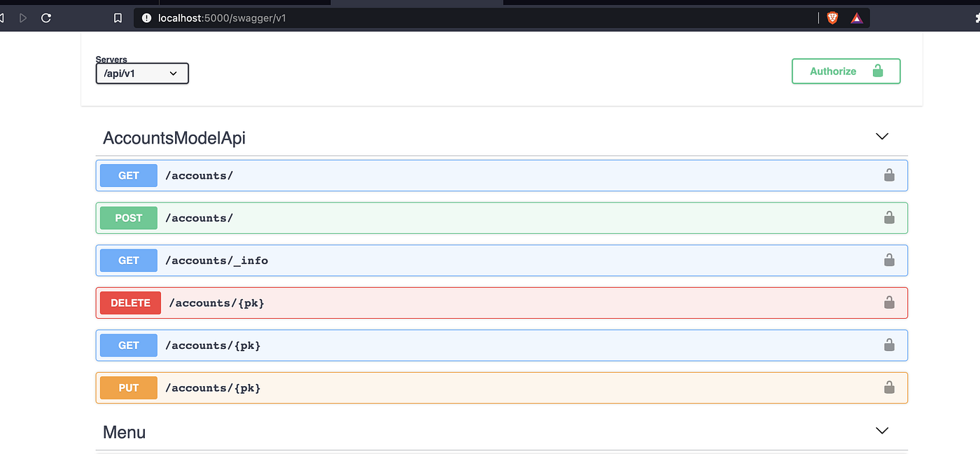Open the Brave Shields lion icon
This screenshot has height=454, width=980.
coord(832,18)
